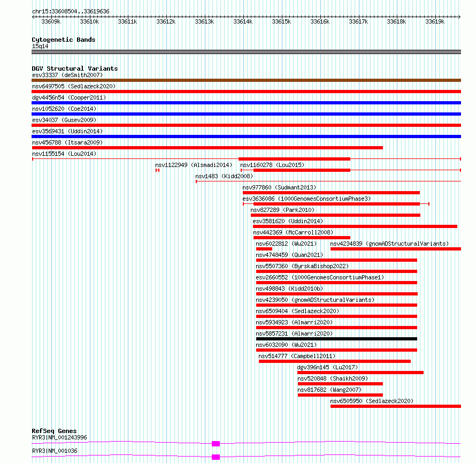Open nsv6509404 (Sedlazeck2020) variant label
This screenshot has width=476, height=463.
click(x=297, y=311)
